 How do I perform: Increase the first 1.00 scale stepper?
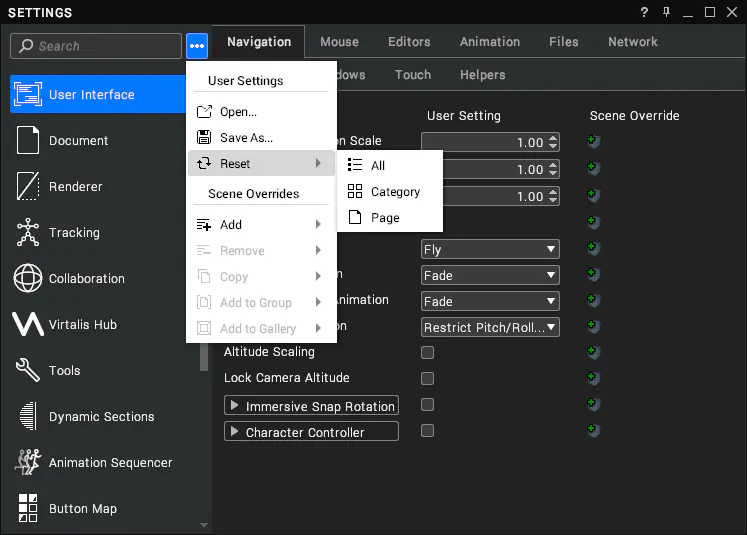pos(553,139)
